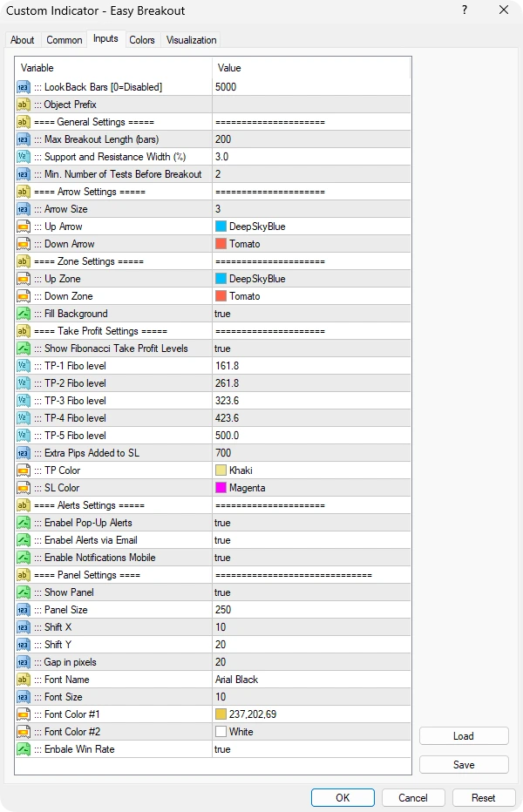Toggle Enable Notifications Mobile value

[x=311, y=558]
